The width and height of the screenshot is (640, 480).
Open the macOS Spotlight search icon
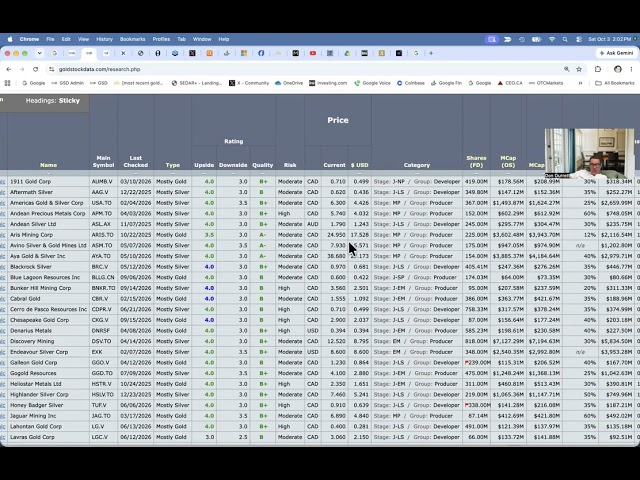click(x=565, y=39)
